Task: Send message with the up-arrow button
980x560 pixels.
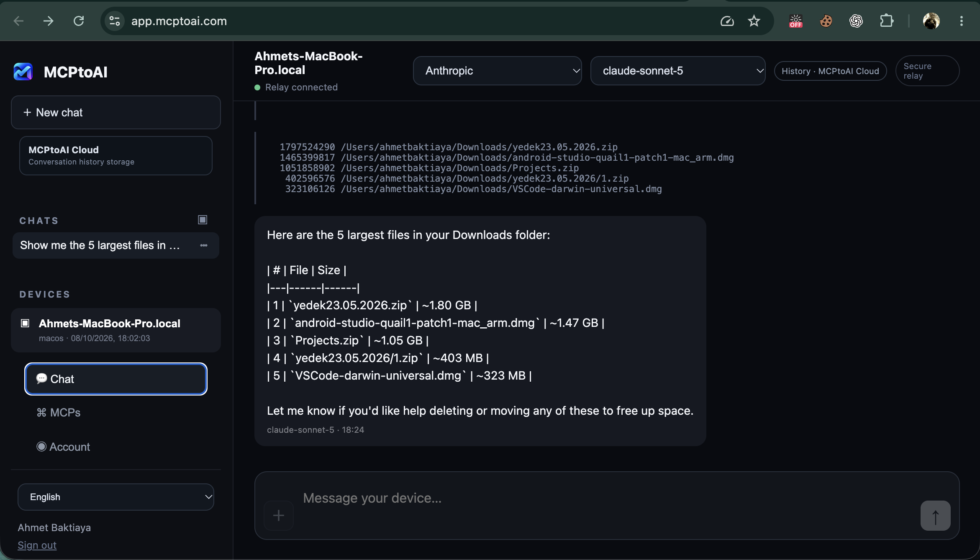Action: click(x=935, y=516)
